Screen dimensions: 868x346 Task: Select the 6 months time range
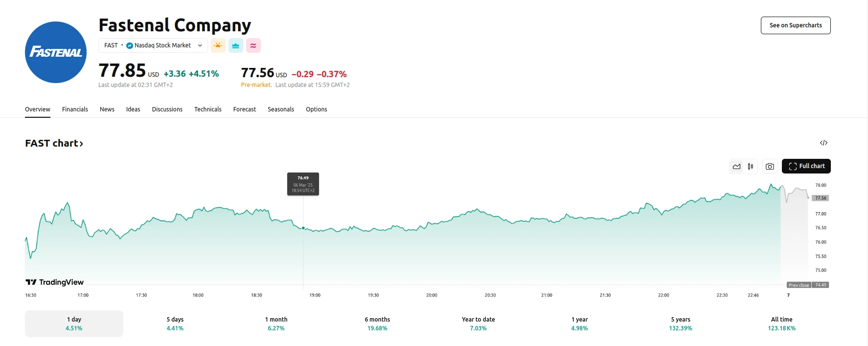coord(377,324)
